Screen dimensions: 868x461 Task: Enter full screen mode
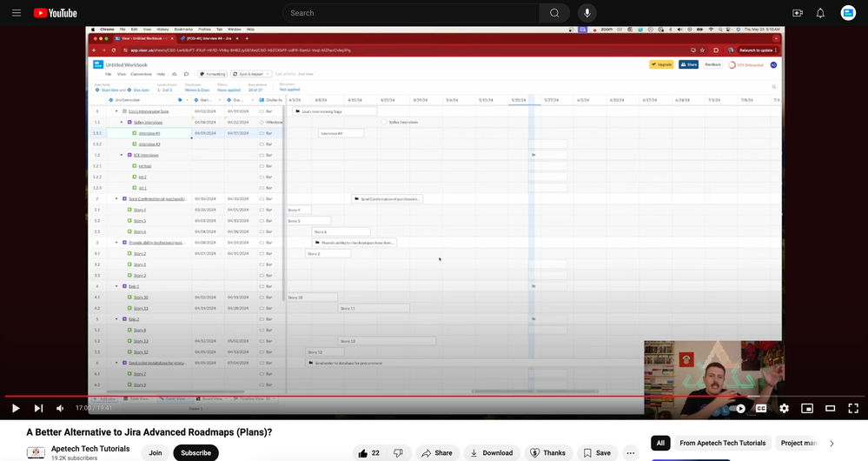pyautogui.click(x=853, y=408)
